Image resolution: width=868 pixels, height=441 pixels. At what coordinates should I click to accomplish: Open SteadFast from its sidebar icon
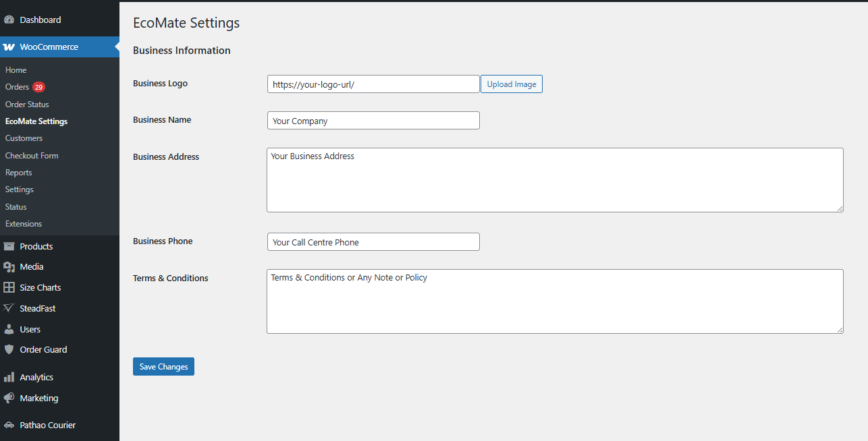9,308
